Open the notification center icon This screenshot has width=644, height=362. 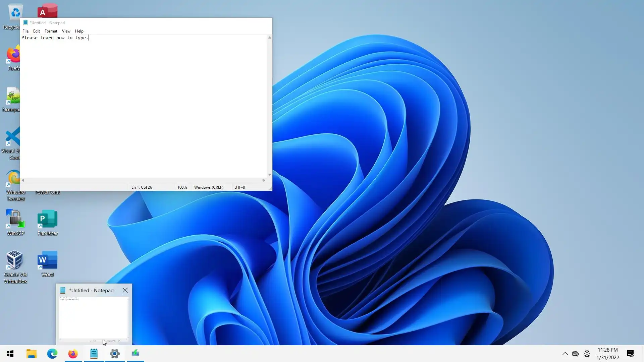click(630, 354)
